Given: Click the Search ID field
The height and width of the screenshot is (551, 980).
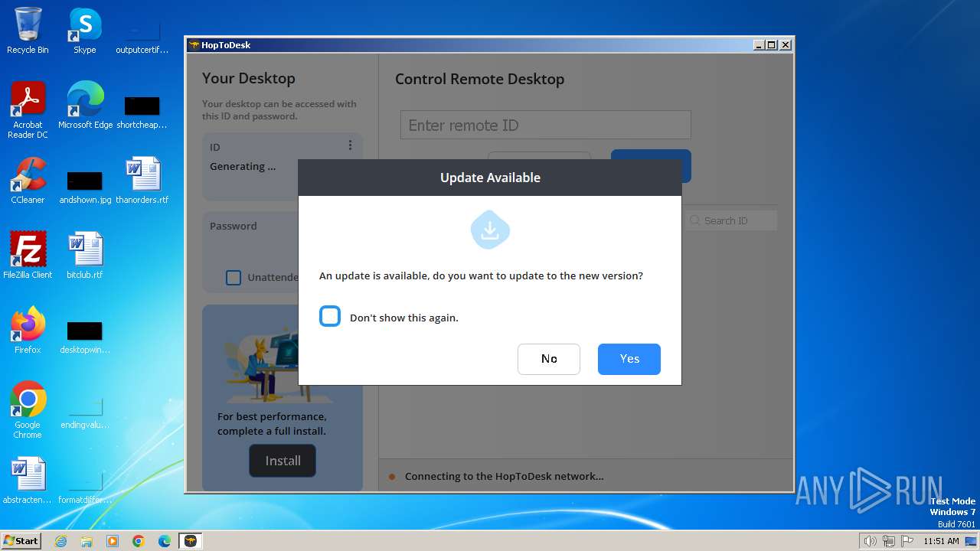Looking at the screenshot, I should pos(731,220).
